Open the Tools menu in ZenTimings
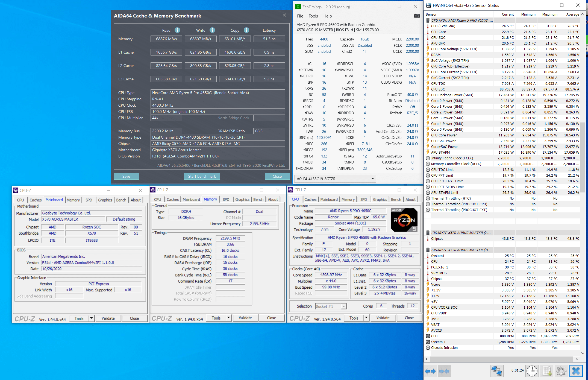Viewport: 588px width, 380px height. coord(313,16)
